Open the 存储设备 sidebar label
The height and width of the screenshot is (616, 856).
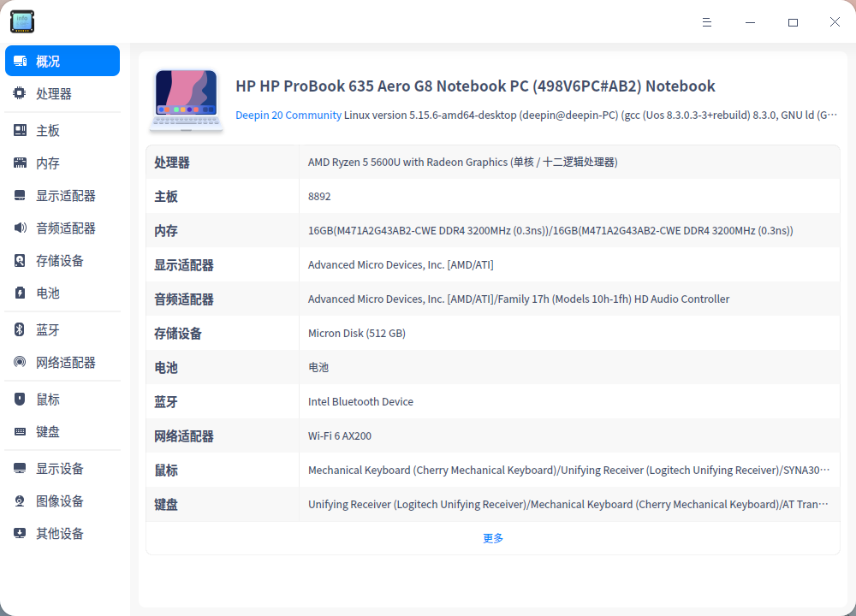click(x=60, y=261)
